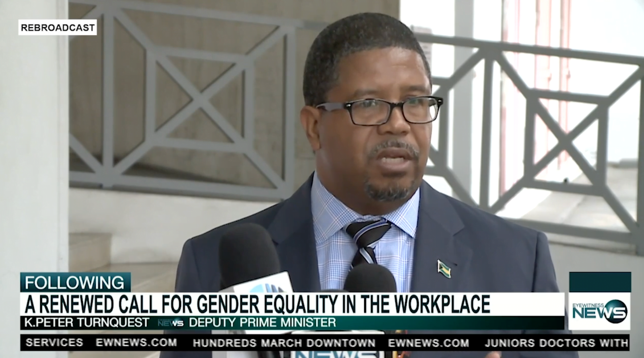The height and width of the screenshot is (358, 644).
Task: Click the Bahamas flag lapel pin
Action: click(444, 269)
